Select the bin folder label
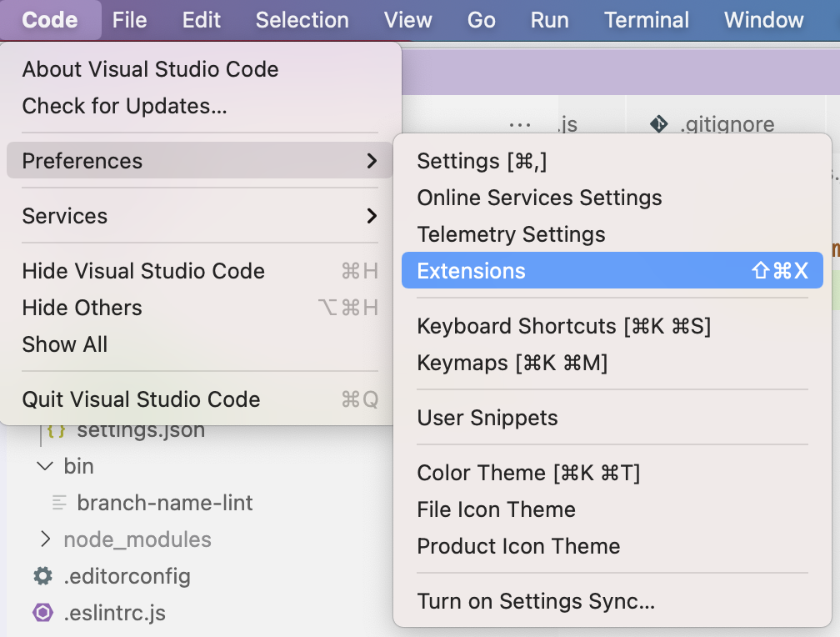 (78, 466)
